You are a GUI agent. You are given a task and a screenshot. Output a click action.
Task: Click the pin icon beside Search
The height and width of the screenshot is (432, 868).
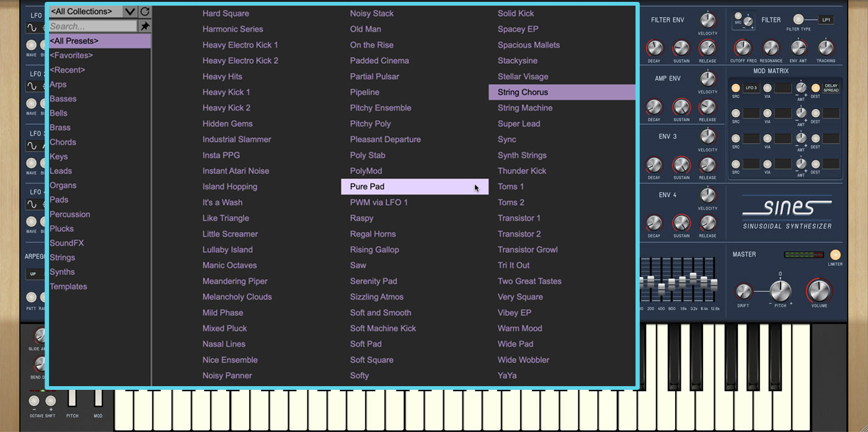click(144, 26)
